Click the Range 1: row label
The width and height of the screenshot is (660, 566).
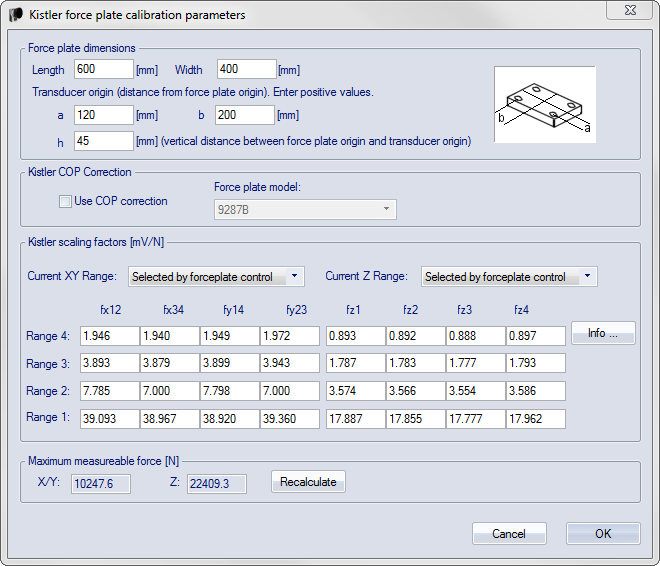(x=48, y=417)
